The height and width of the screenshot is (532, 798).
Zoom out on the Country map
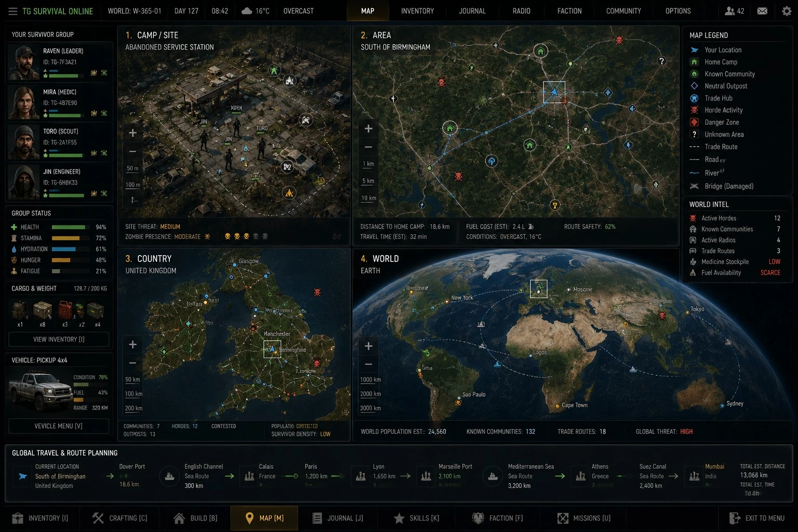132,363
